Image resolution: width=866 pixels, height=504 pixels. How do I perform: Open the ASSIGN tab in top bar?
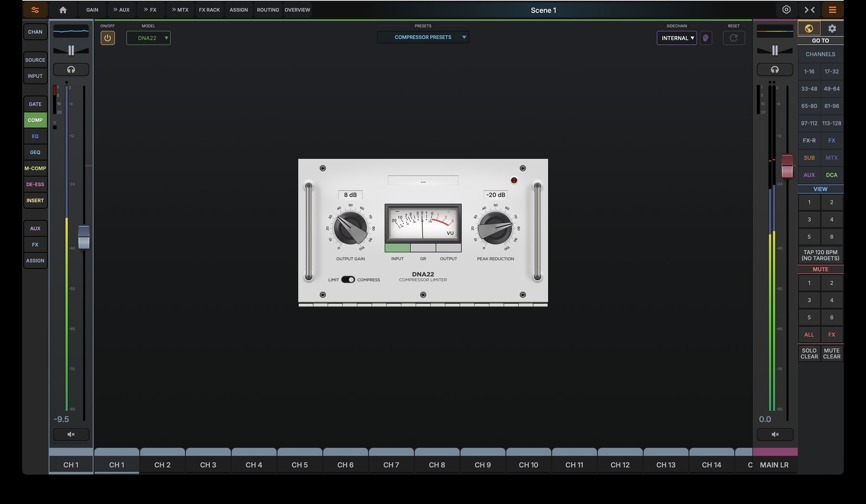tap(239, 10)
